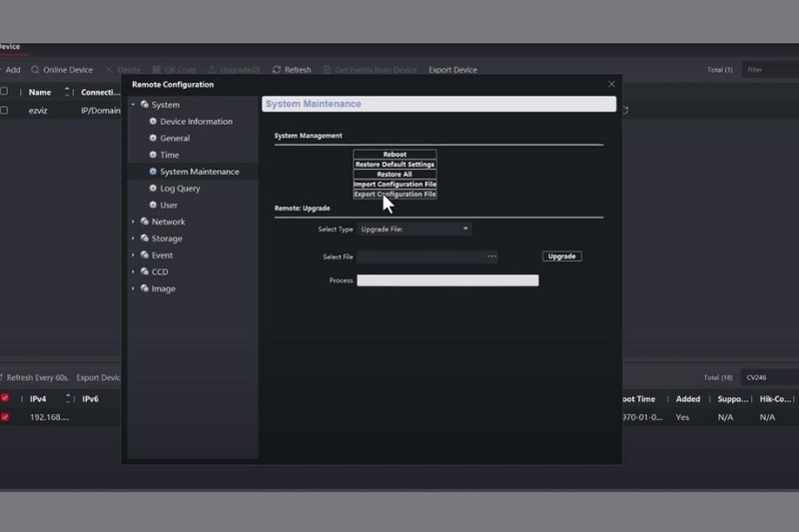
Task: Toggle the select-all checkbox beside Name
Action: point(4,92)
